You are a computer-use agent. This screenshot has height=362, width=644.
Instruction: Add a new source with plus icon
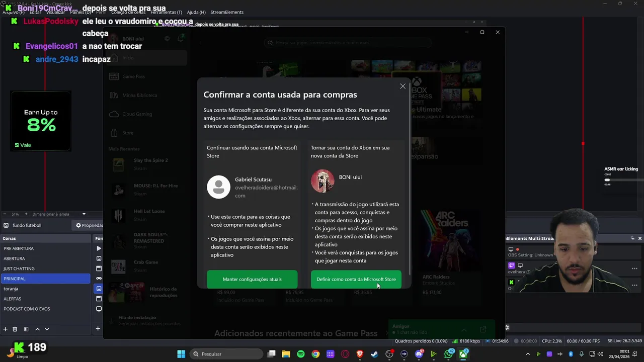coord(98,329)
